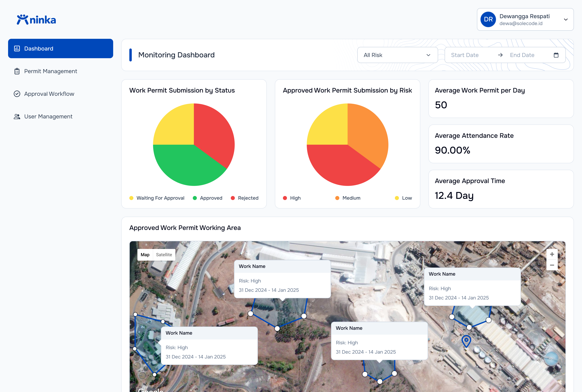The width and height of the screenshot is (582, 392).
Task: Toggle the Low risk legend item
Action: point(403,198)
